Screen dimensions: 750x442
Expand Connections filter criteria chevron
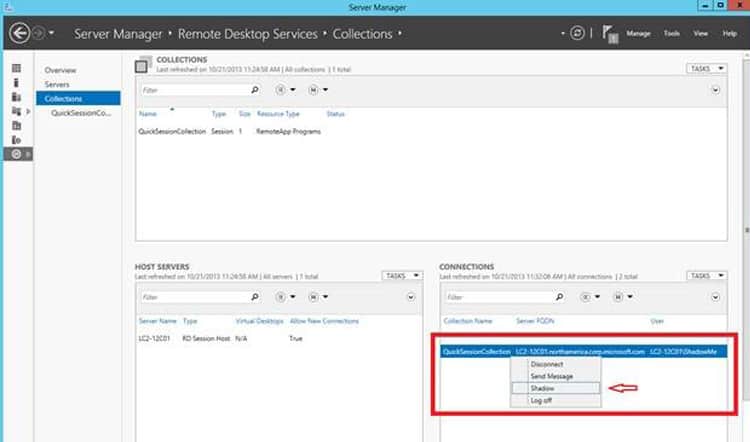[x=716, y=297]
